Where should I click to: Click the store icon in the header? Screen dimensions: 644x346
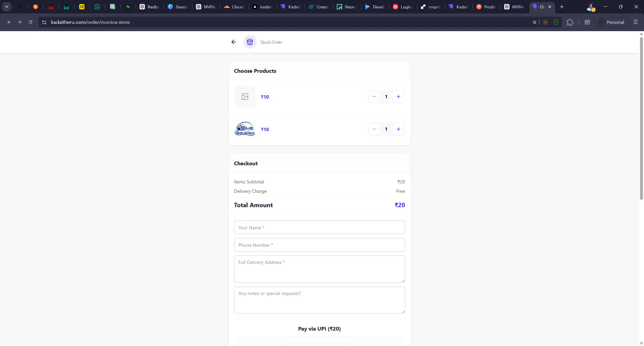click(x=250, y=42)
